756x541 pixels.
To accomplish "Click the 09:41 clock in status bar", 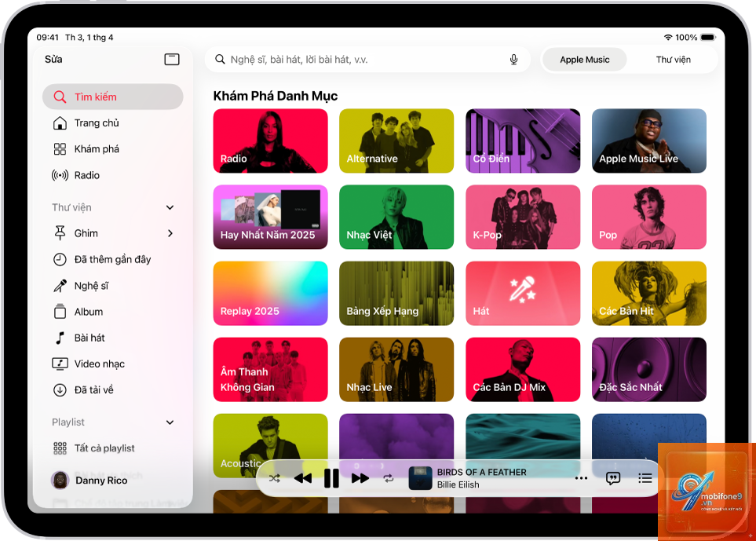I will click(47, 37).
